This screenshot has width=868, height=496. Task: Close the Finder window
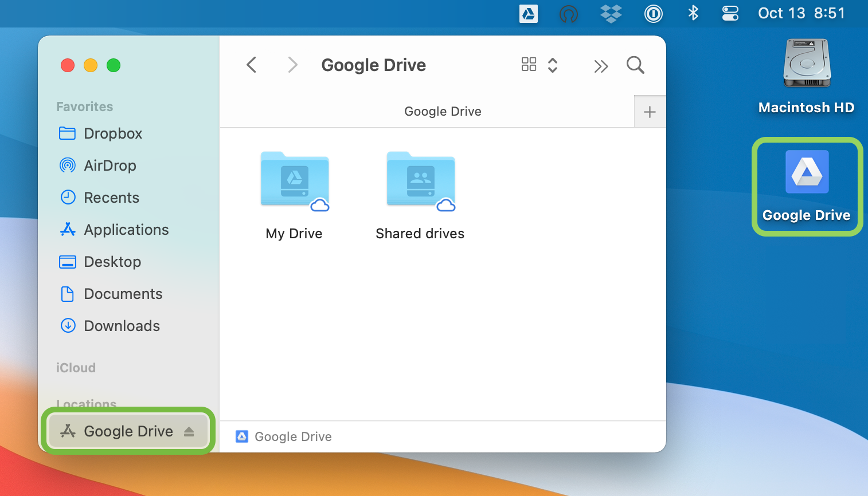click(x=68, y=65)
